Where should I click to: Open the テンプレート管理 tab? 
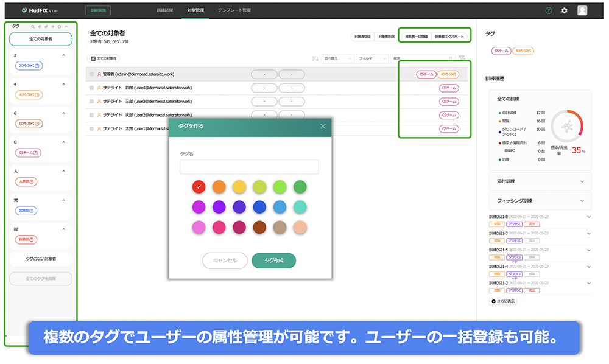click(234, 10)
